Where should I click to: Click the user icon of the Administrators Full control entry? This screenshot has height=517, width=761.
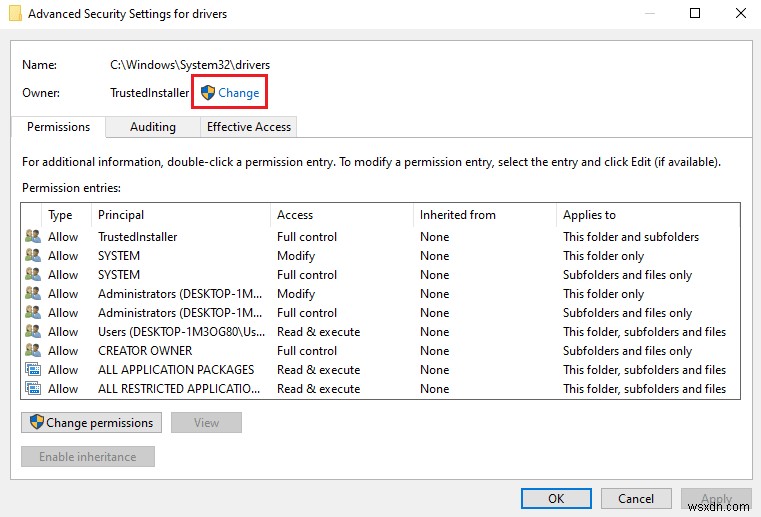(x=33, y=312)
